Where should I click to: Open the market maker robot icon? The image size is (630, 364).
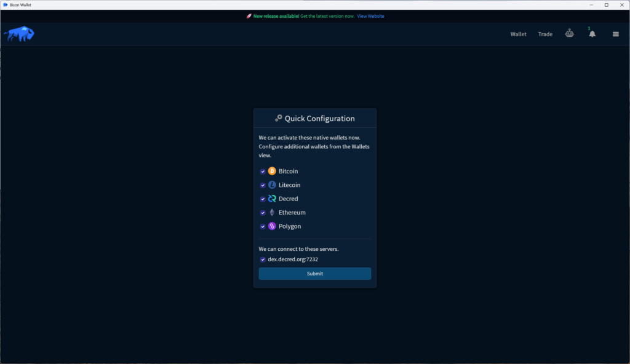[570, 34]
